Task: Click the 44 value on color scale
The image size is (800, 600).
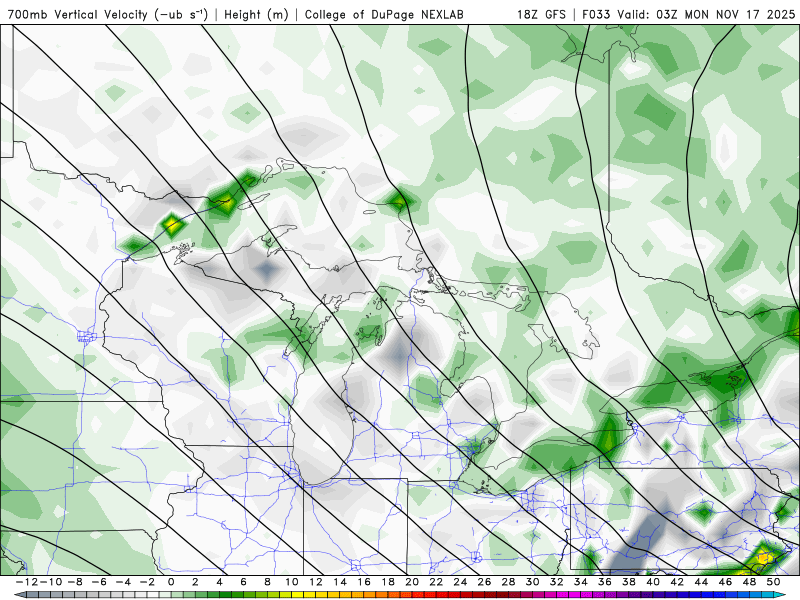Action: click(702, 582)
